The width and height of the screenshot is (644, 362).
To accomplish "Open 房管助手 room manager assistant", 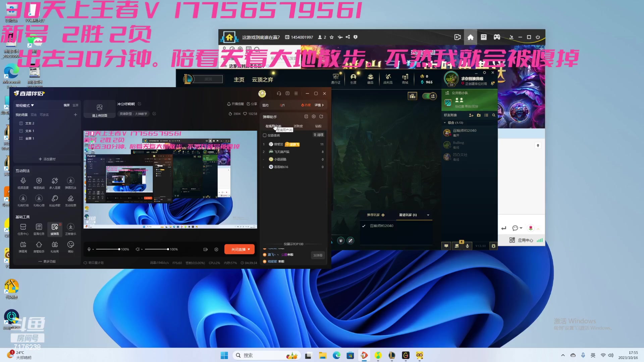I will pyautogui.click(x=39, y=247).
